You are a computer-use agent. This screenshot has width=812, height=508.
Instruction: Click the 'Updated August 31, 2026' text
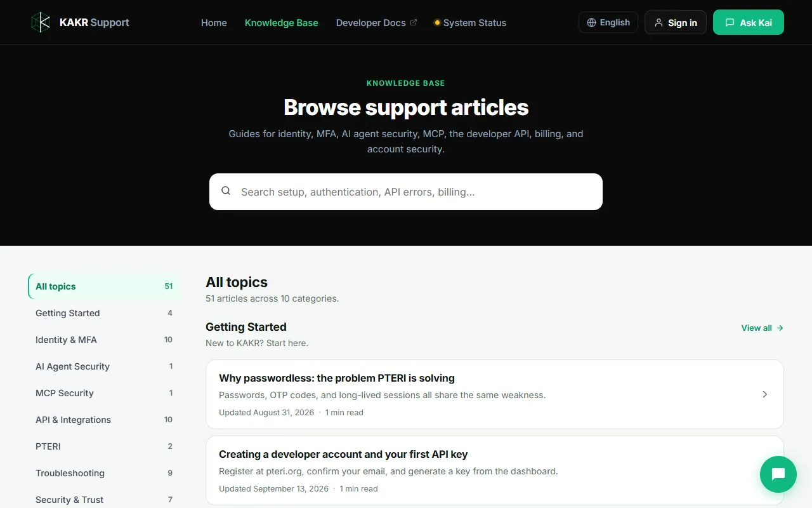tap(266, 413)
